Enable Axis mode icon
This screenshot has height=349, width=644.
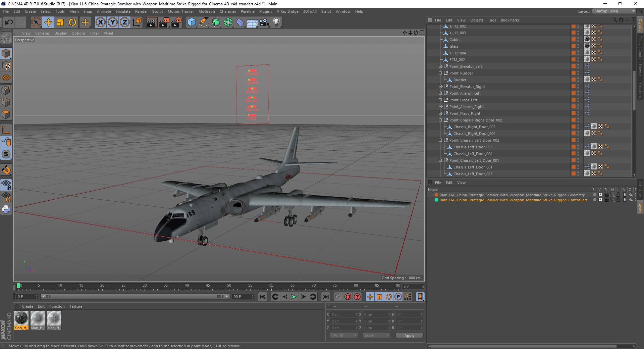click(6, 130)
